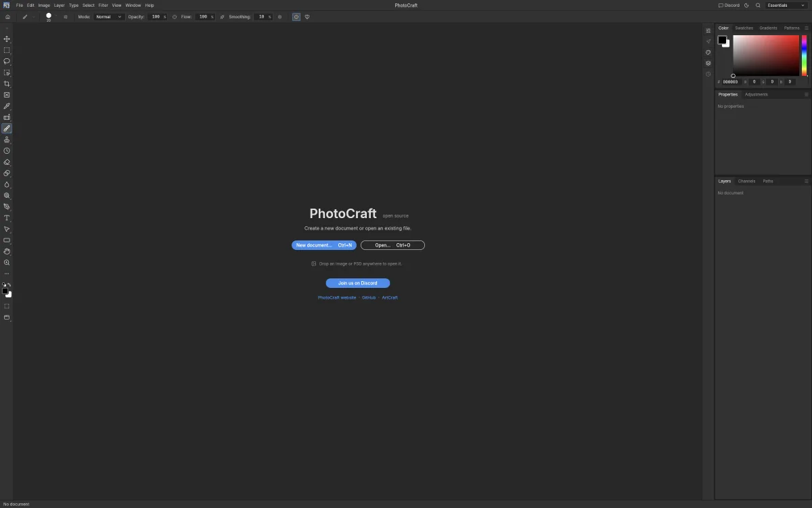Click inside the color saturation field
Screen dimensions: 812x508
coord(766,56)
